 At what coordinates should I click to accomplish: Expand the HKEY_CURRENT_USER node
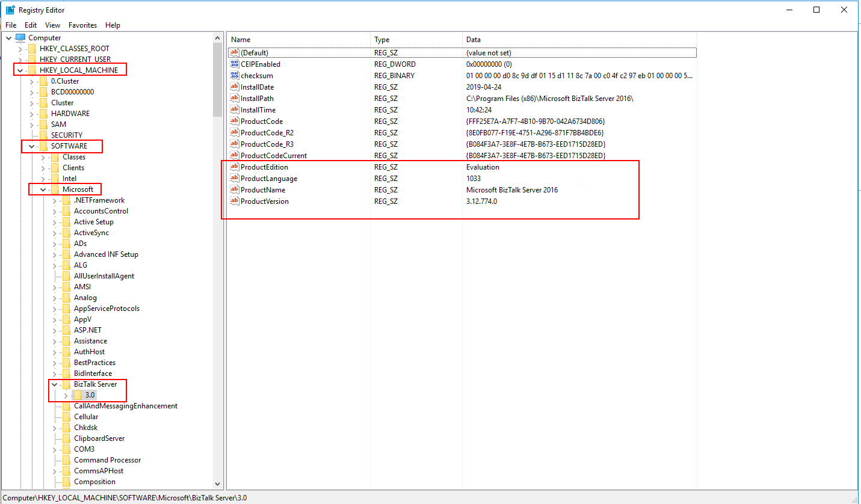coord(20,60)
